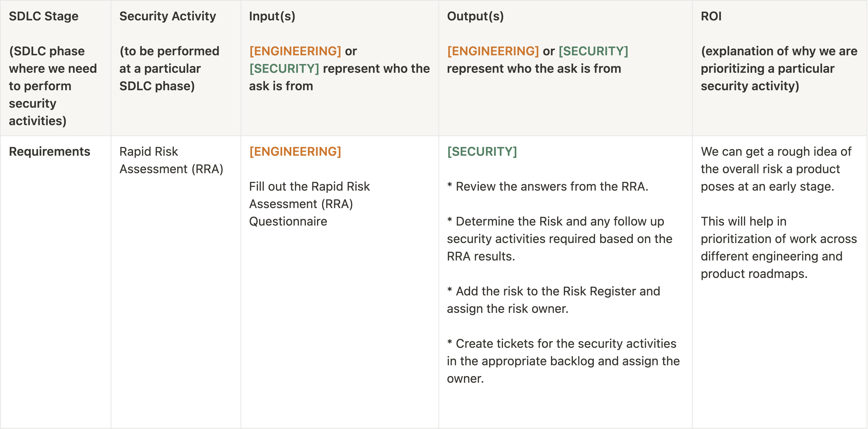Click the "Add the risk to the Risk Register" bullet

(553, 300)
